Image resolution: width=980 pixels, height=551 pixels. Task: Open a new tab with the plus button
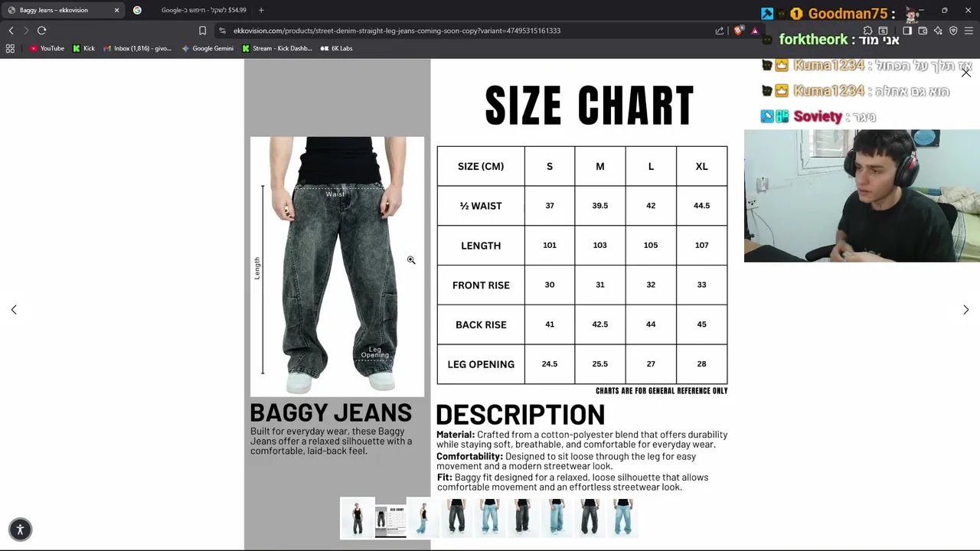261,10
